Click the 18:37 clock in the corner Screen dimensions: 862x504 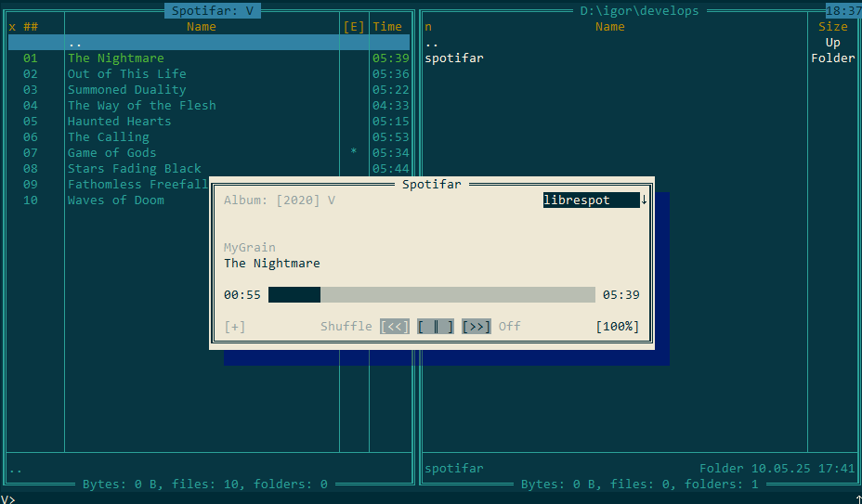click(x=843, y=11)
